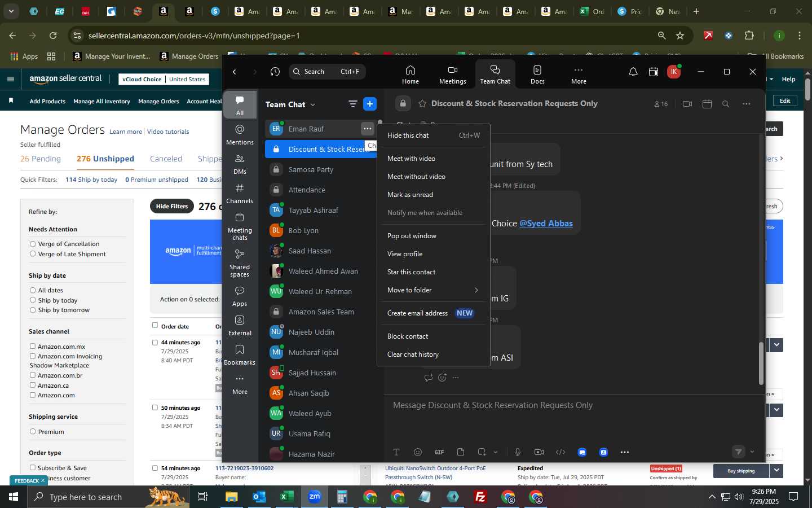Expand the screenshot options arrow in toolbar

496,452
